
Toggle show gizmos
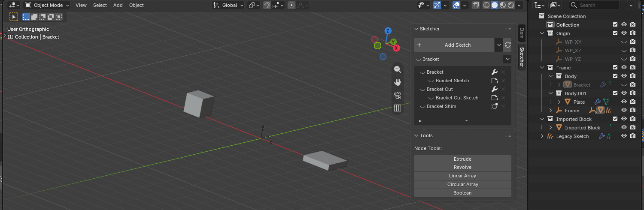pos(437,5)
